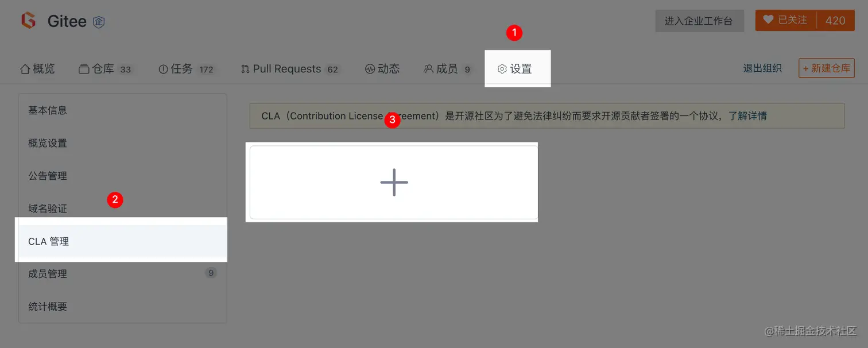Click the plus icon to add a CLA
The height and width of the screenshot is (348, 868).
[394, 182]
